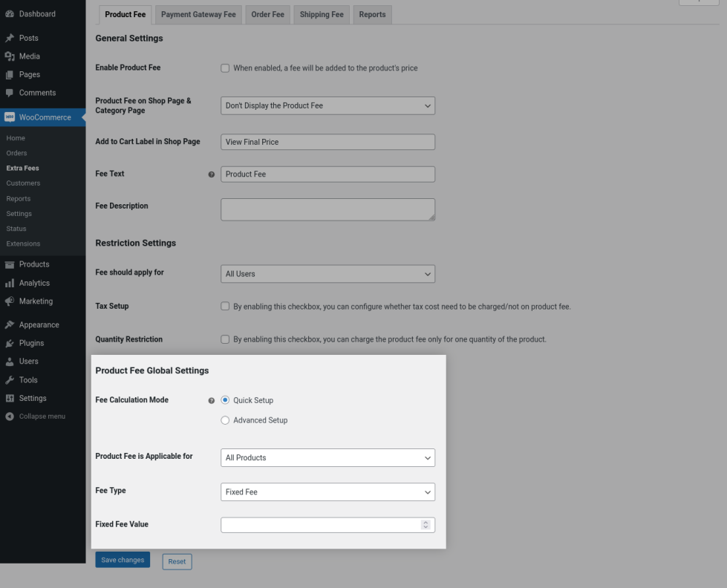The image size is (727, 588).
Task: Click the Products icon in sidebar
Action: (10, 264)
